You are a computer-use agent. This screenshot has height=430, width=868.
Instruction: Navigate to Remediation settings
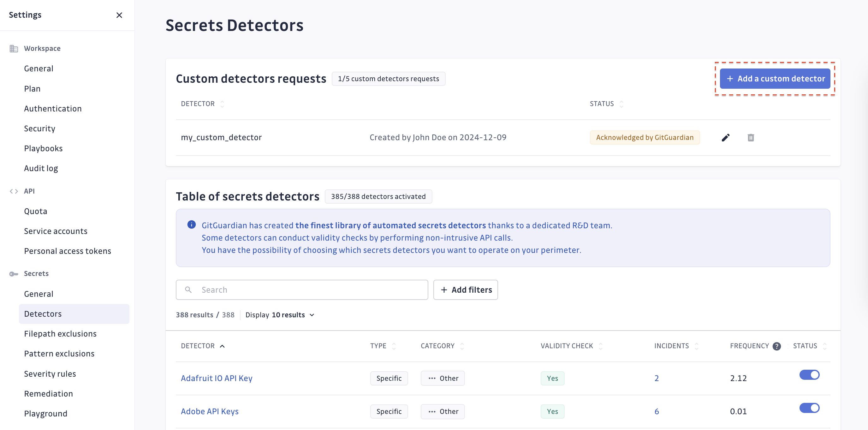(x=48, y=394)
